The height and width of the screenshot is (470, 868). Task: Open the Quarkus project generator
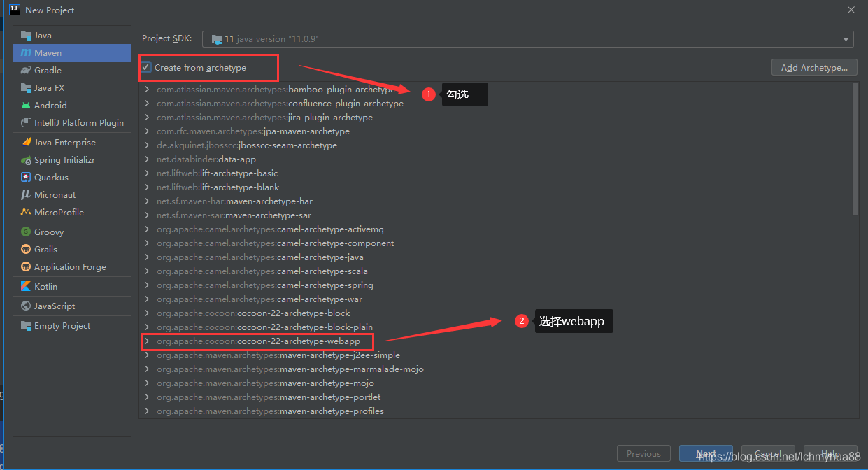click(x=48, y=177)
